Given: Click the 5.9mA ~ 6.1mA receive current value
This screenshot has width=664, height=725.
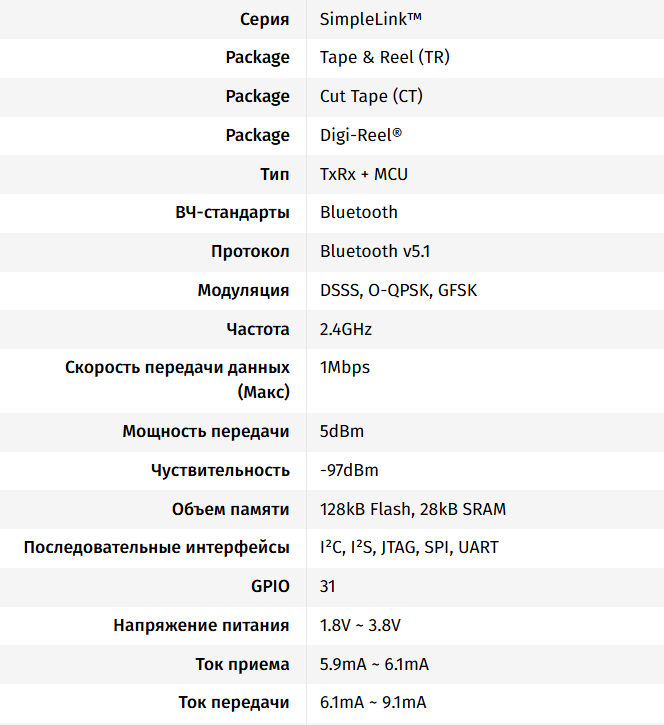Looking at the screenshot, I should (x=374, y=664).
